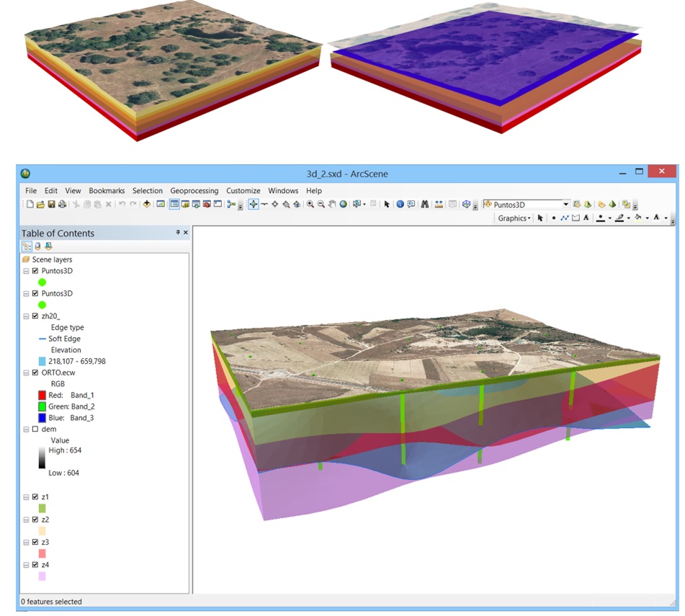Open the Puntos3D layer dropdown
Image resolution: width=685 pixels, height=616 pixels.
pos(565,205)
